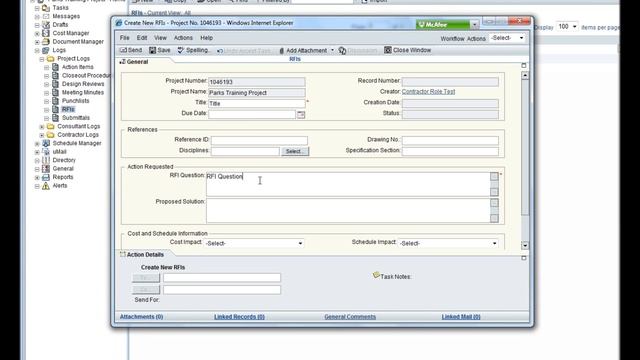Open the Schedule Impact dropdown
The height and width of the screenshot is (360, 640).
[449, 243]
